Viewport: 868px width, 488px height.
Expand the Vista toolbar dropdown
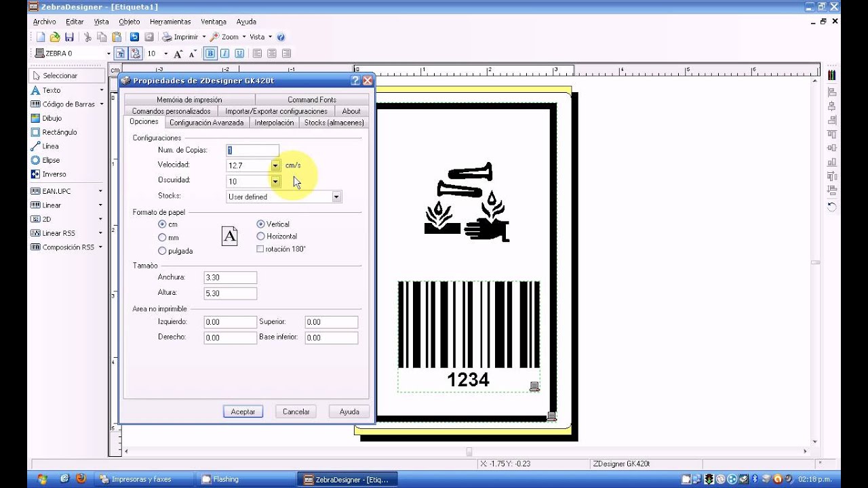coord(270,37)
